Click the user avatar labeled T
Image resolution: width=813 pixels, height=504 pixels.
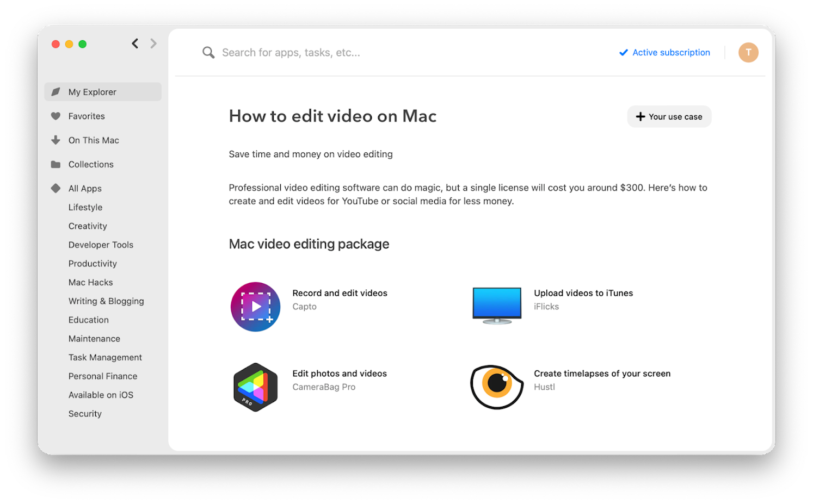coord(748,53)
